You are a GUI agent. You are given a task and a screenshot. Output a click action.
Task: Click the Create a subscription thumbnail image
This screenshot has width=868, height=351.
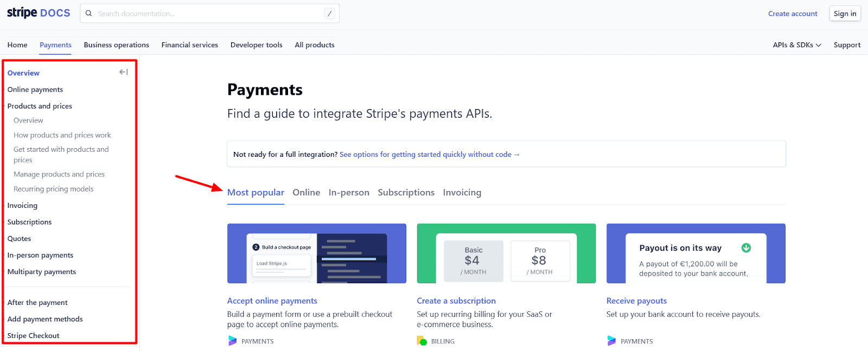[506, 253]
